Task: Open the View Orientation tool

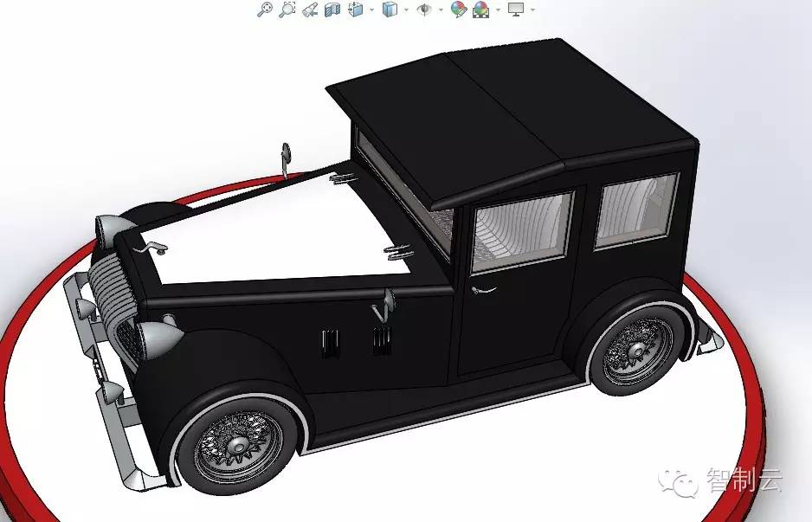Action: 357,10
